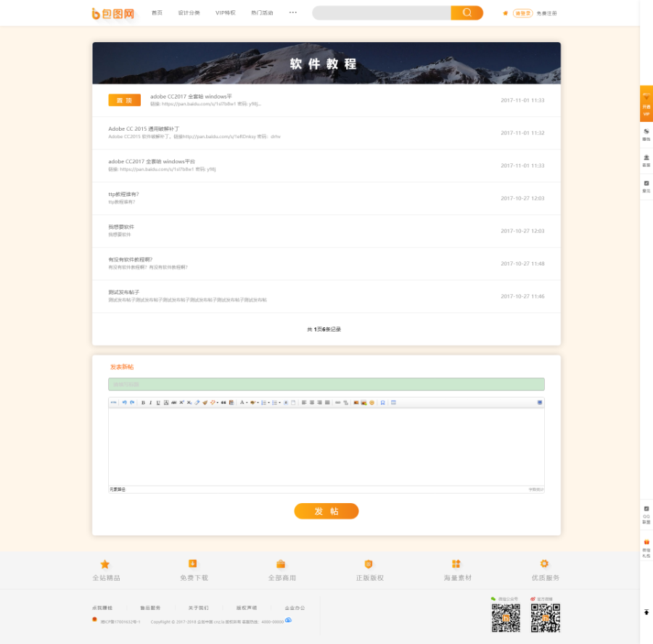Open 设计分类 navigation item
The width and height of the screenshot is (653, 644).
pyautogui.click(x=189, y=13)
